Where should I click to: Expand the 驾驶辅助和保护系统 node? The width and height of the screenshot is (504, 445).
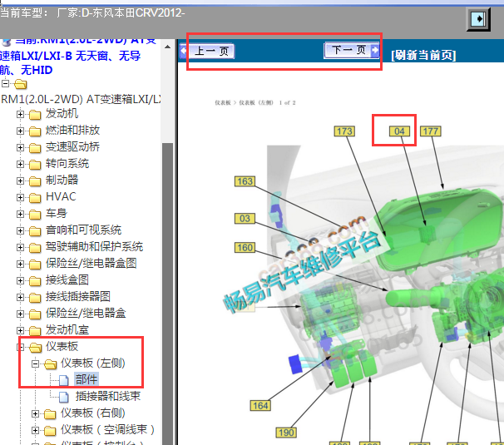tap(20, 247)
